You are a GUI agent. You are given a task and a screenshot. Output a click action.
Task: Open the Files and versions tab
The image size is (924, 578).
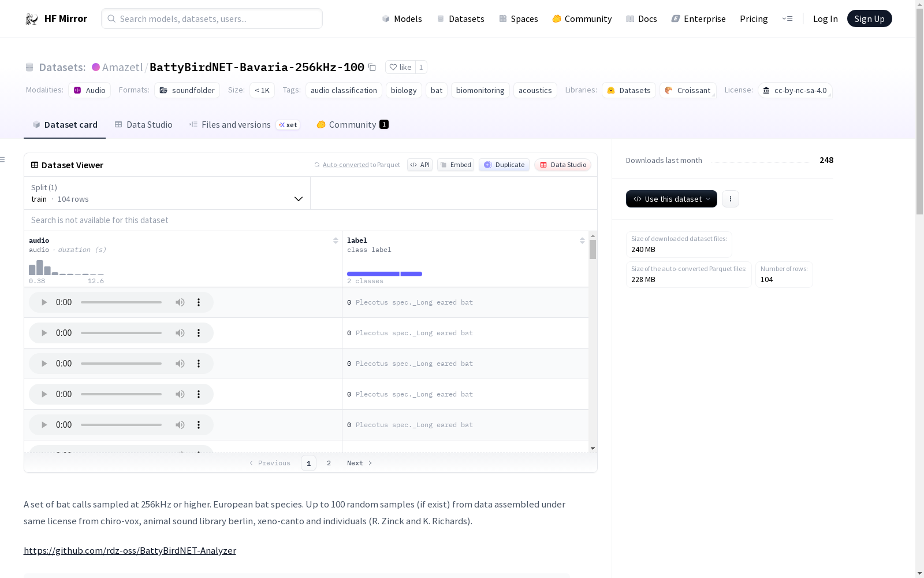(x=244, y=125)
